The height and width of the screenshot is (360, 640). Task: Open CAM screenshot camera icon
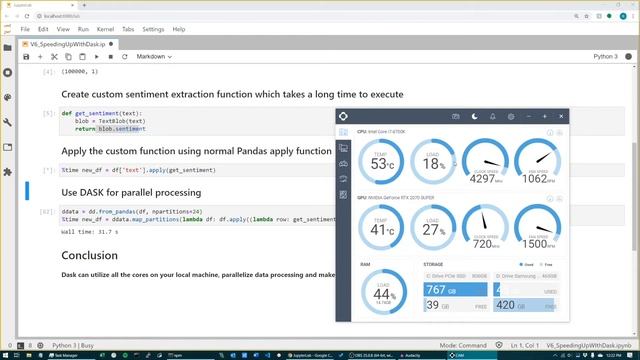(456, 116)
